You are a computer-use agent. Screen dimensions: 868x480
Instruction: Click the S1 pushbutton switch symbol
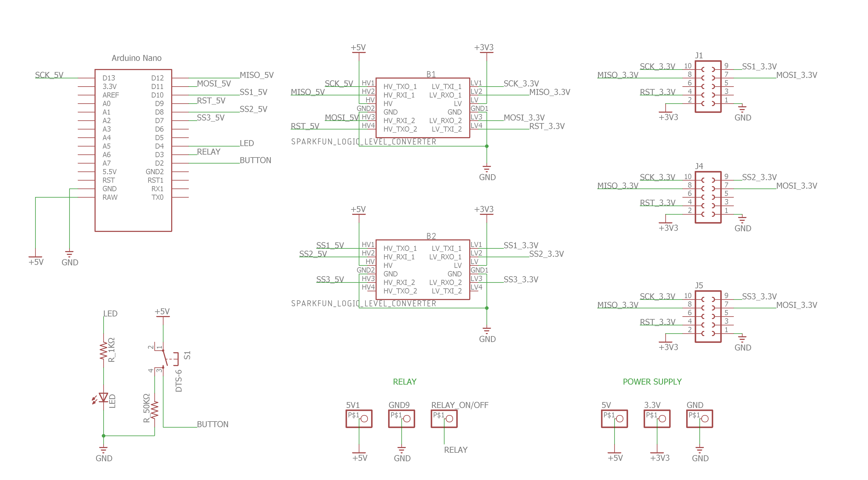pyautogui.click(x=165, y=358)
